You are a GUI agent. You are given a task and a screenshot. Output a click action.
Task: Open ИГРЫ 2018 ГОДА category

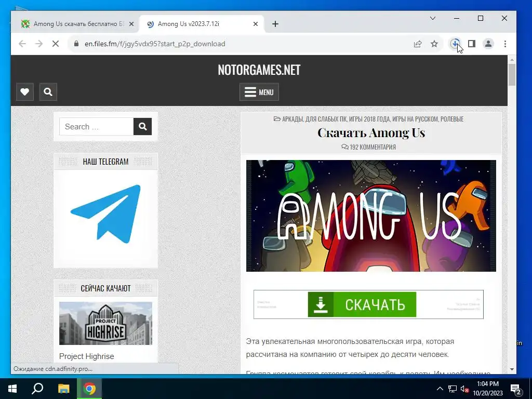pos(369,119)
